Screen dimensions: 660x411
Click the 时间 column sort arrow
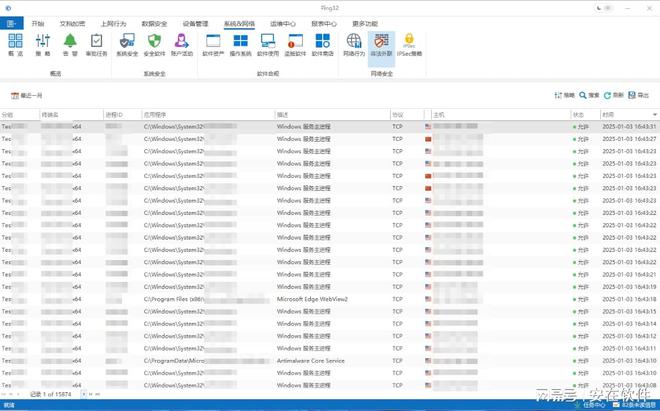655,115
